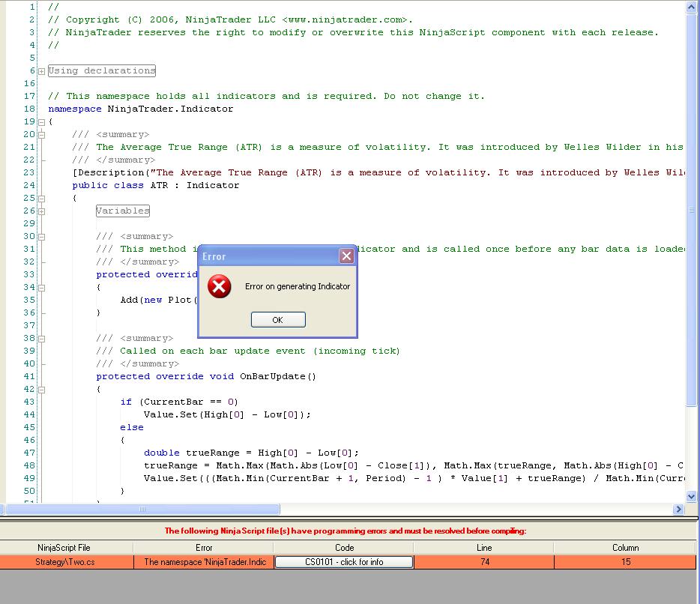The image size is (700, 604).
Task: Collapse the namespace block at line 19
Action: point(41,122)
